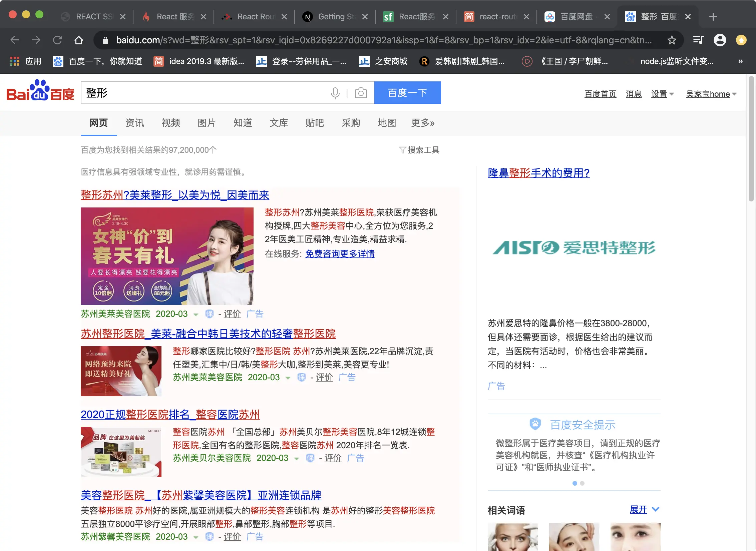Click 评价 link on 苏州美贝尔美容医院 result

pos(333,458)
